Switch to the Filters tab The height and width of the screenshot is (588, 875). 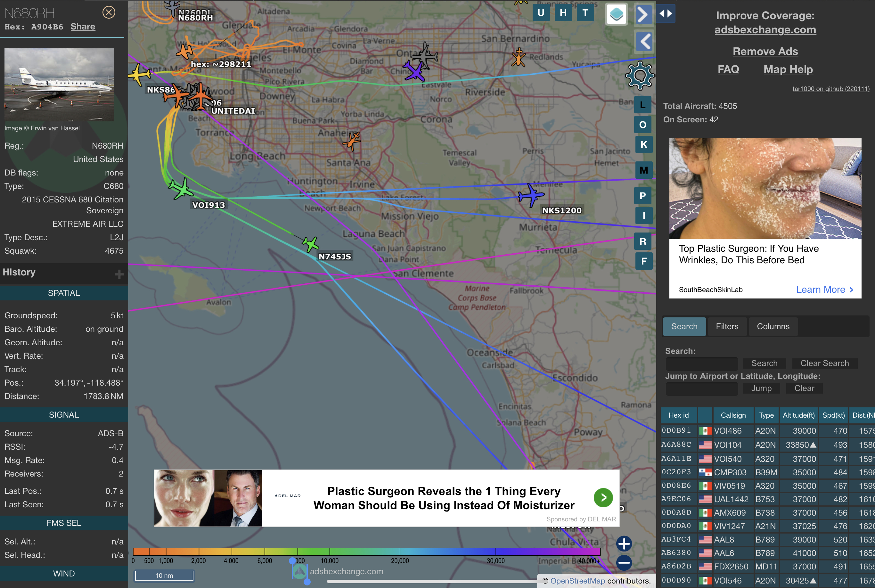pyautogui.click(x=727, y=327)
